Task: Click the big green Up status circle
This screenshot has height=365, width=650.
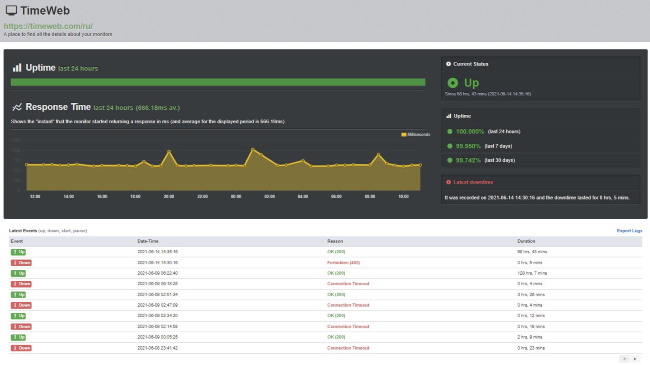Action: 453,83
